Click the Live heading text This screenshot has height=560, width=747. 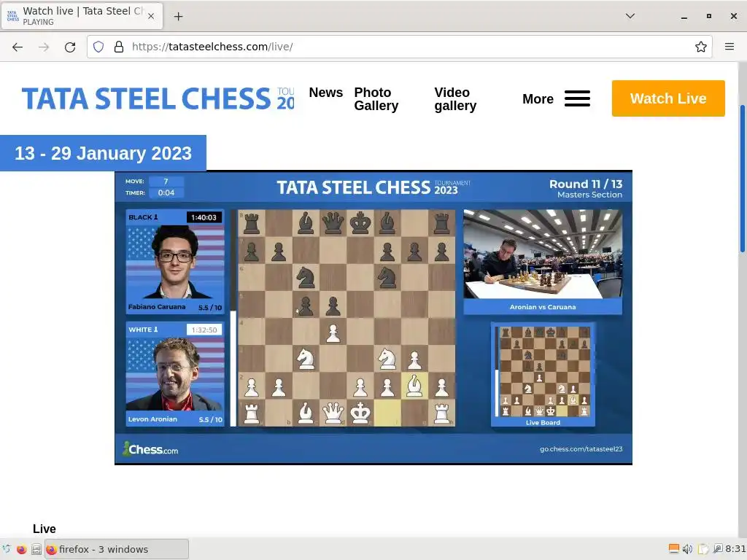click(44, 529)
